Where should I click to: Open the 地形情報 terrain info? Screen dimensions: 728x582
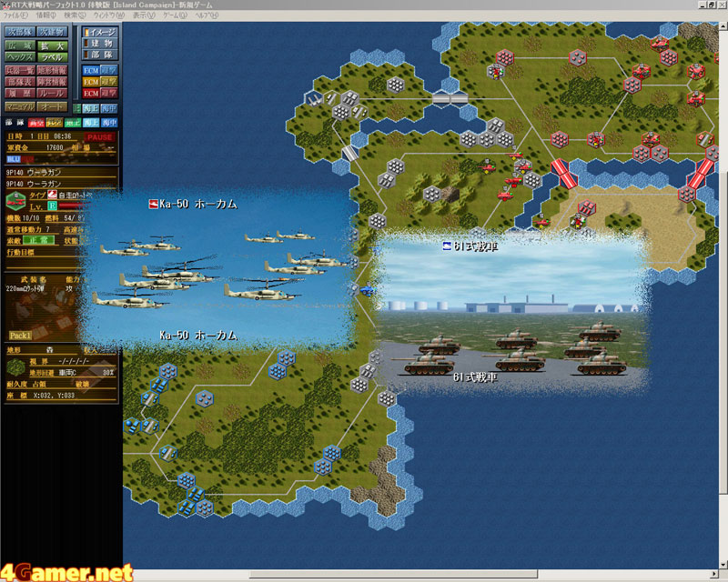[53, 71]
